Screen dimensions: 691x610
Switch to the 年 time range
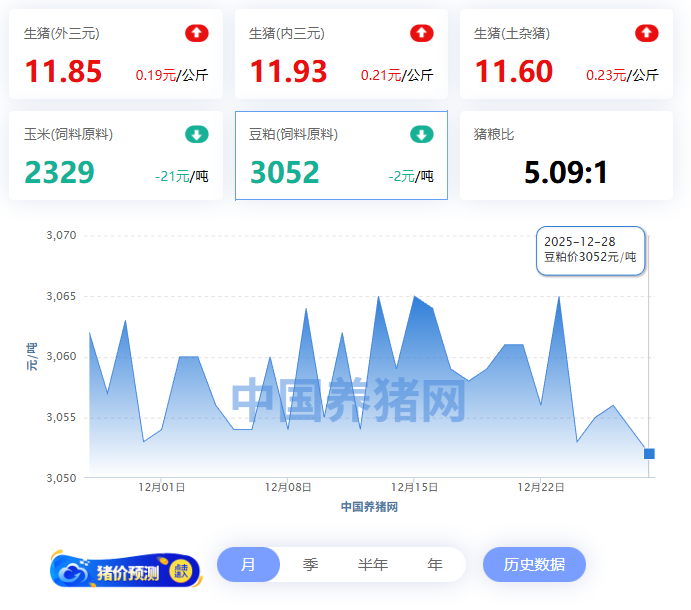pos(434,565)
